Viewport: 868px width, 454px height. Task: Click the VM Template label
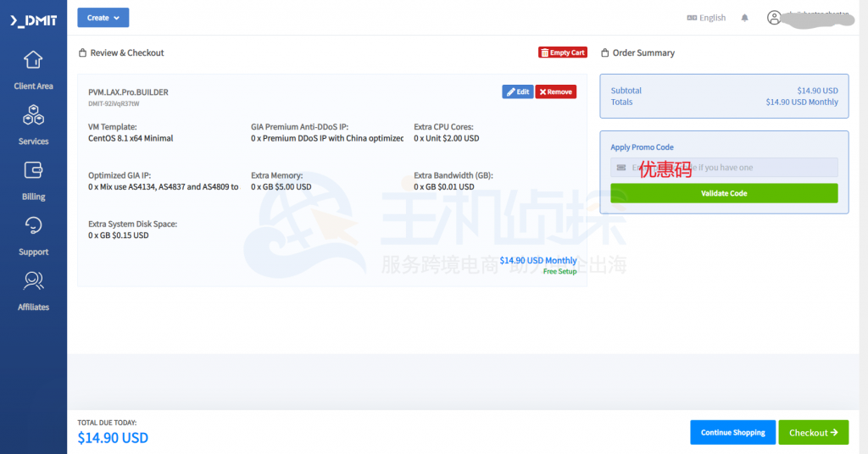pos(113,127)
